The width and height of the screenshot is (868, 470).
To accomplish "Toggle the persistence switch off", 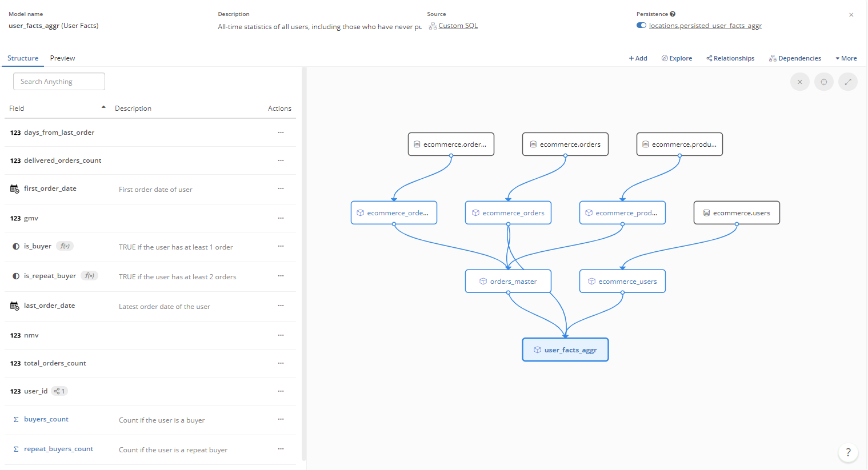I will click(641, 26).
